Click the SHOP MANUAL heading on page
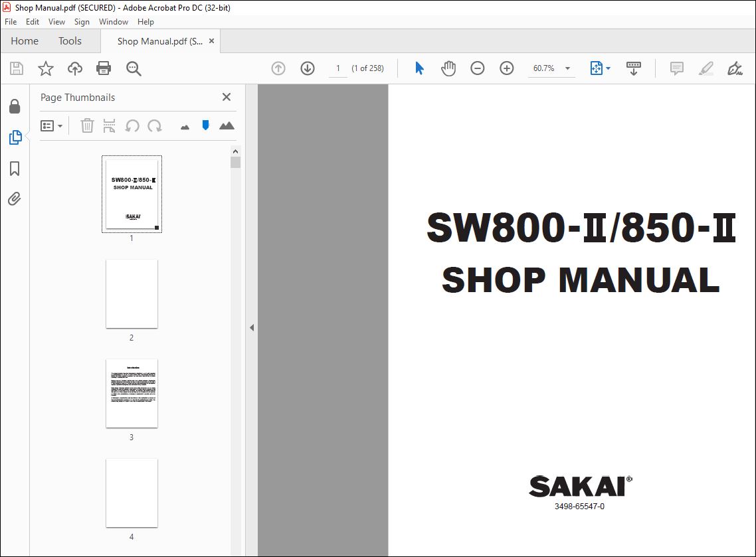This screenshot has height=557, width=756. (x=581, y=280)
